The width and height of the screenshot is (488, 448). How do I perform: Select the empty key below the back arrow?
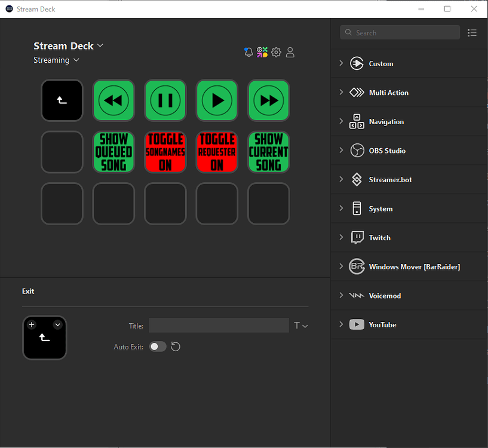[x=62, y=152]
